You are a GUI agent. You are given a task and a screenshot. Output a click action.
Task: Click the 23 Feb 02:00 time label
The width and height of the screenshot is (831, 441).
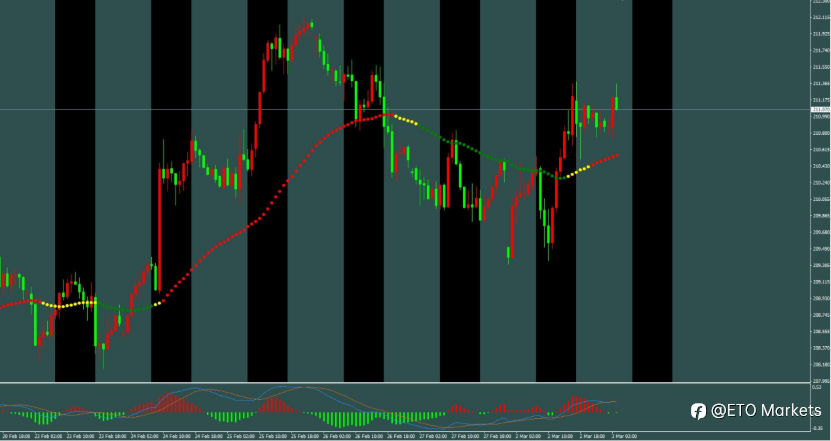(48, 436)
